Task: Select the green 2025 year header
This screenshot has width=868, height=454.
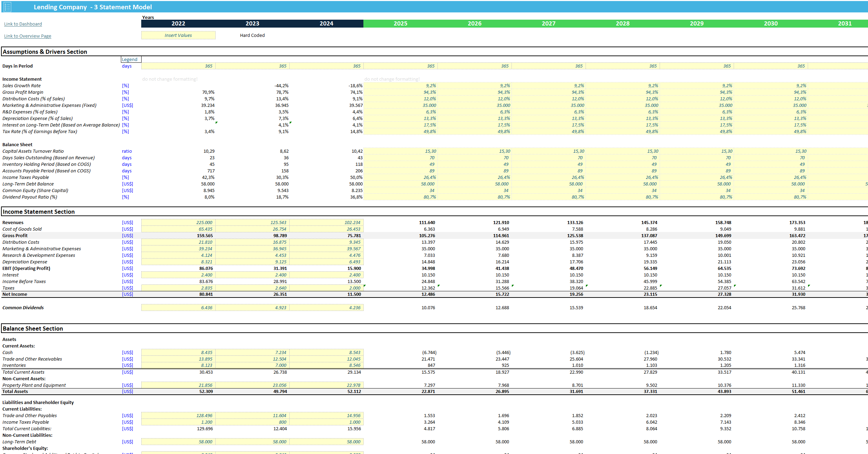Action: 400,23
